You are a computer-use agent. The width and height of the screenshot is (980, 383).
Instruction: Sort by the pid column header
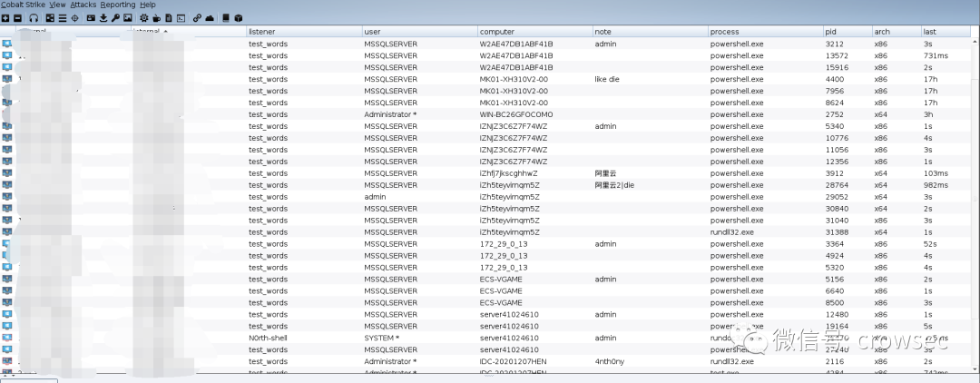848,31
